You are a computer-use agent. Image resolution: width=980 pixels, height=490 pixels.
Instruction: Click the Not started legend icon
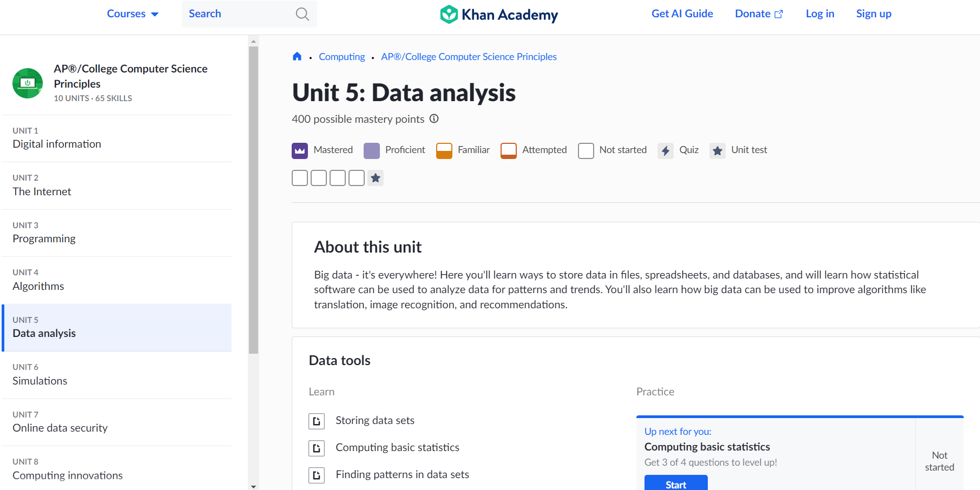coord(586,151)
